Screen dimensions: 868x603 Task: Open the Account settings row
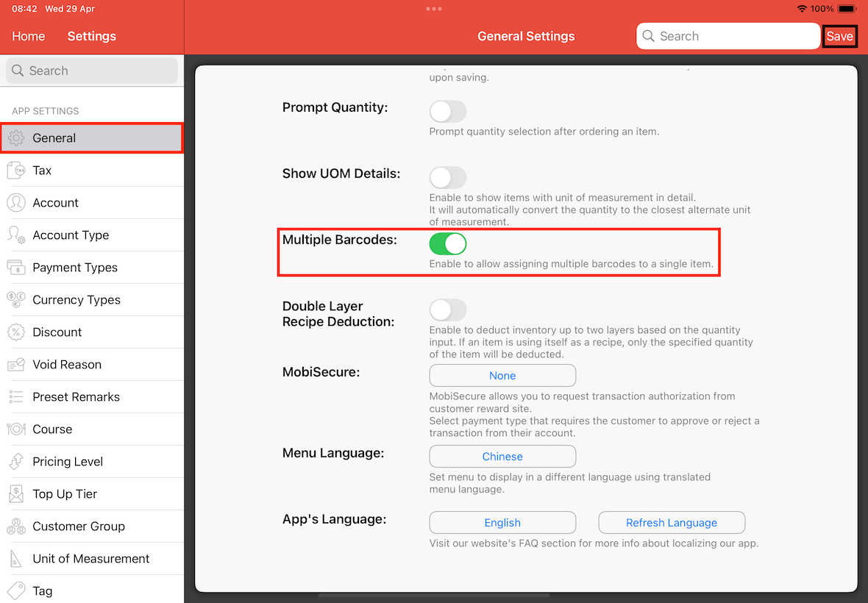92,202
